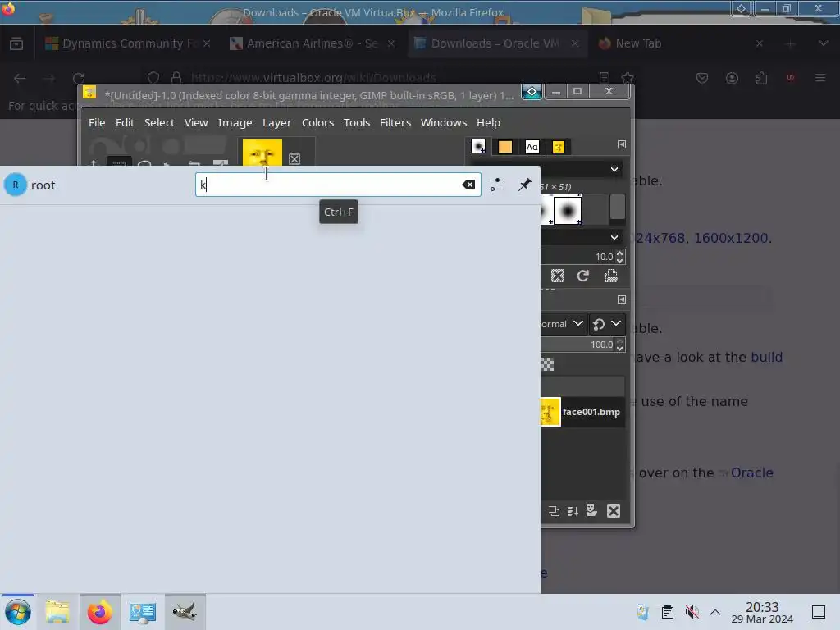Open Firefox hamburger application menu
Screen dimensions: 840x630
point(820,78)
